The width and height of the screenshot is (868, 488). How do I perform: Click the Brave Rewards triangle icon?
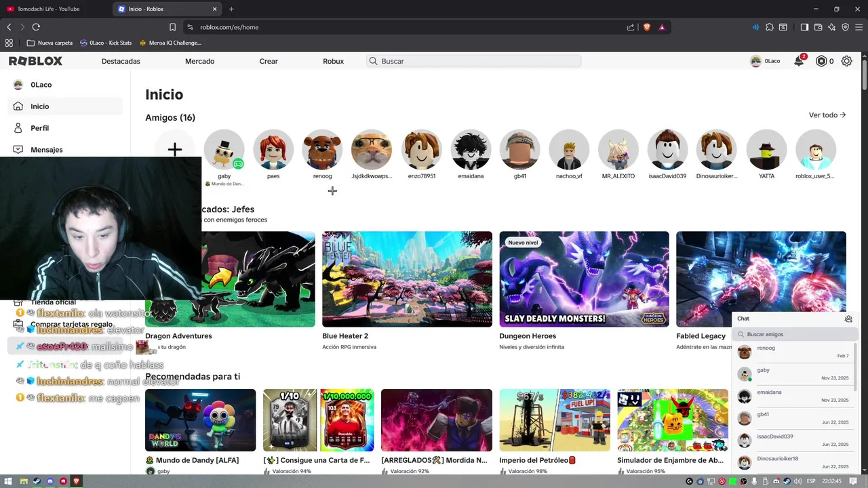pyautogui.click(x=662, y=27)
